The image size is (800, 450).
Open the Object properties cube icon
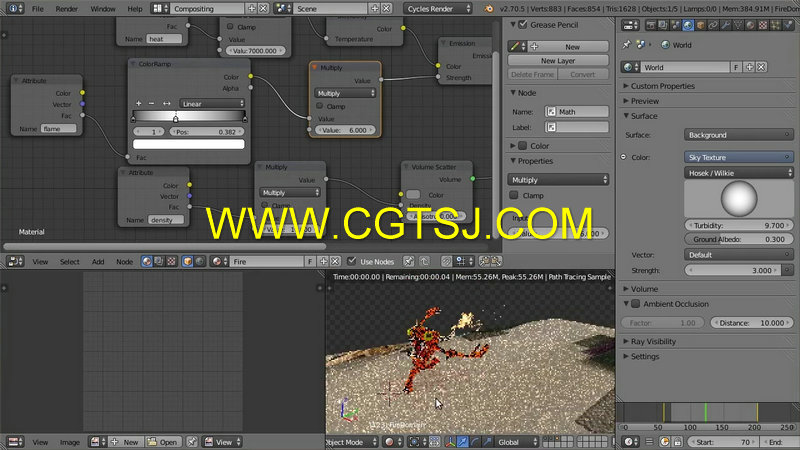click(701, 25)
